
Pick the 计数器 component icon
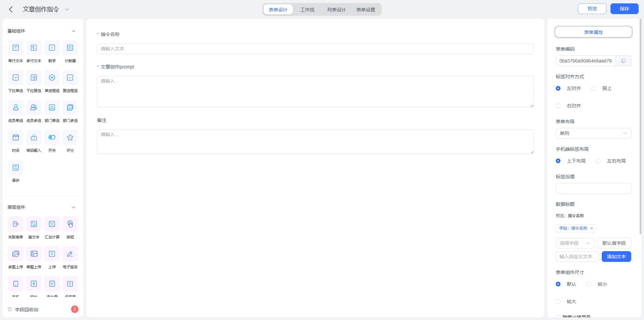(x=70, y=48)
